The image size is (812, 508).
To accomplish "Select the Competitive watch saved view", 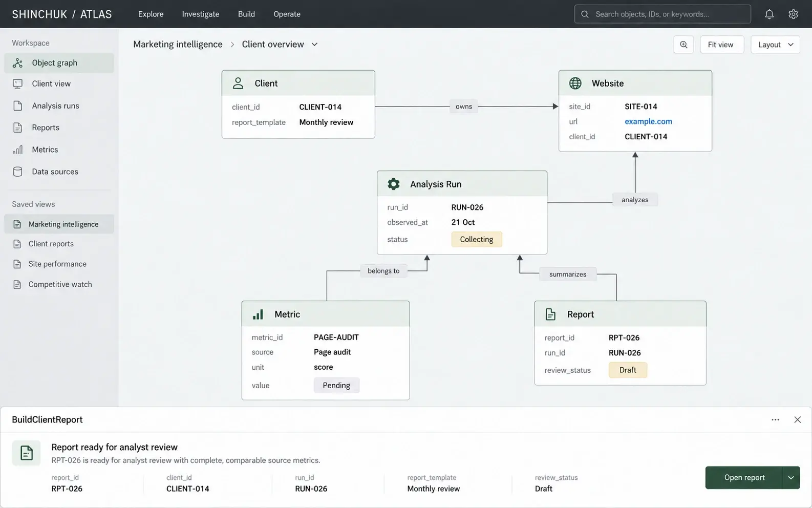I will pyautogui.click(x=59, y=285).
